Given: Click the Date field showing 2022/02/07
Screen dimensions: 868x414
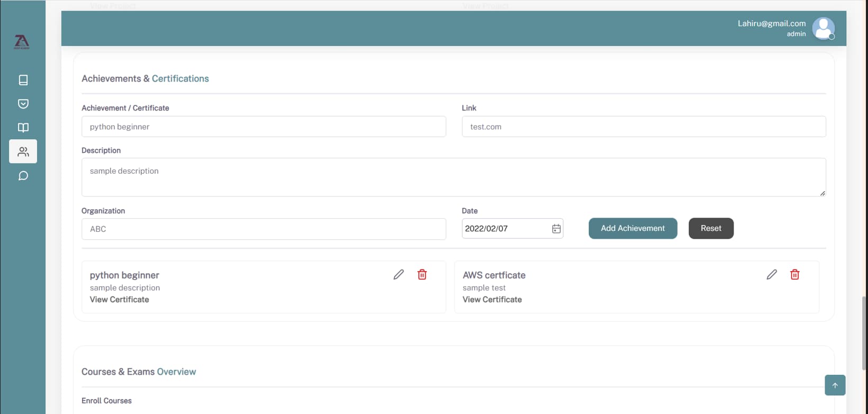Looking at the screenshot, I should pyautogui.click(x=513, y=229).
